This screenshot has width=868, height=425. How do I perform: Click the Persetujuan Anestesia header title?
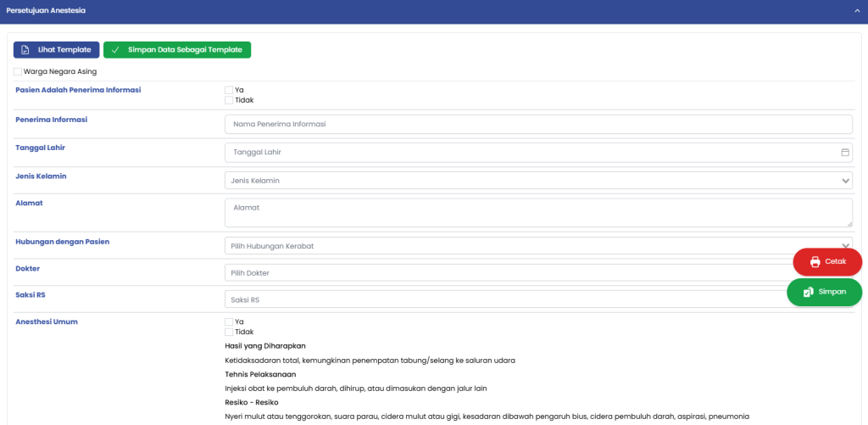point(46,10)
